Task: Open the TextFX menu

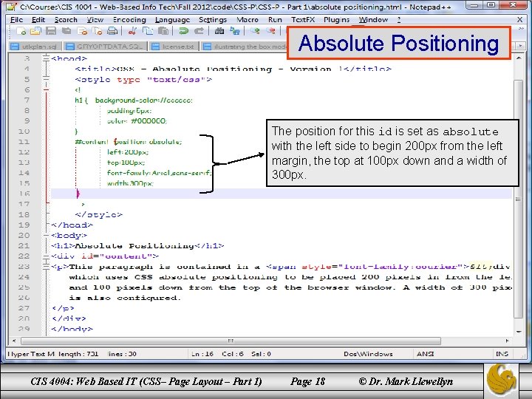Action: point(303,20)
